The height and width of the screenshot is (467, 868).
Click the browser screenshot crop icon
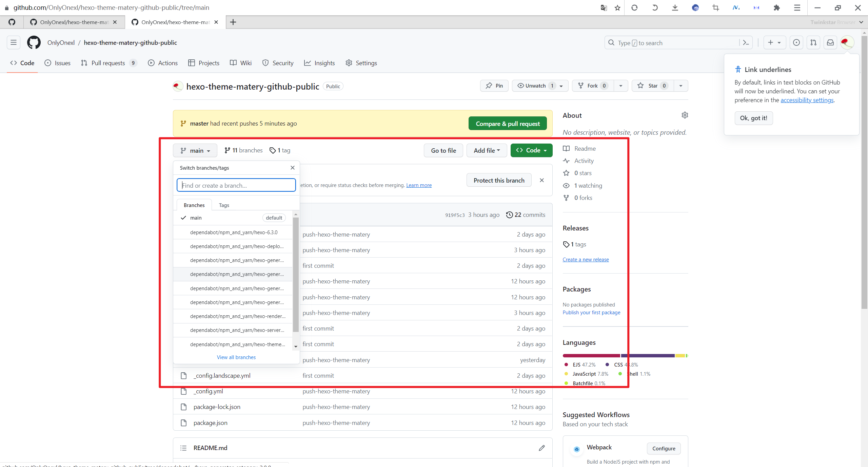pyautogui.click(x=715, y=7)
